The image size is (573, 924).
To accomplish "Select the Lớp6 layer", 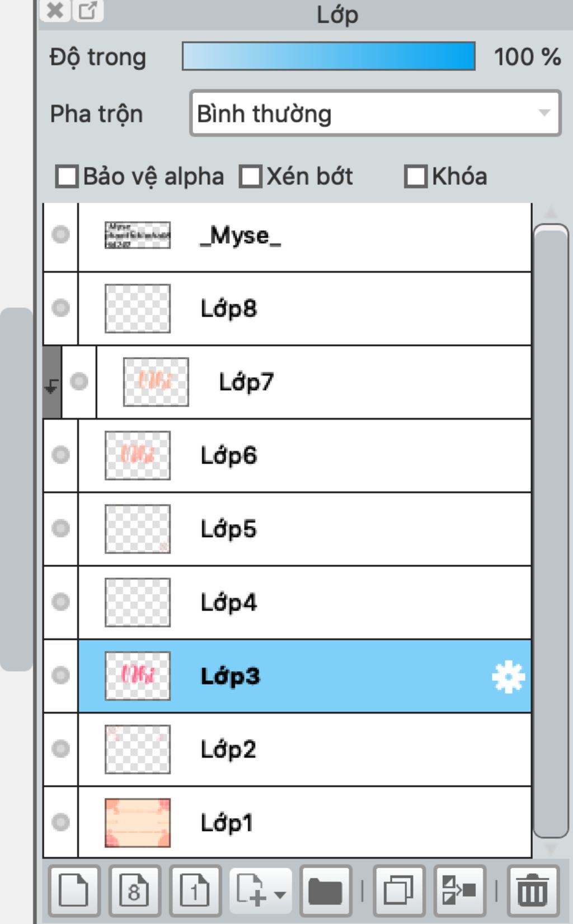I will click(304, 455).
